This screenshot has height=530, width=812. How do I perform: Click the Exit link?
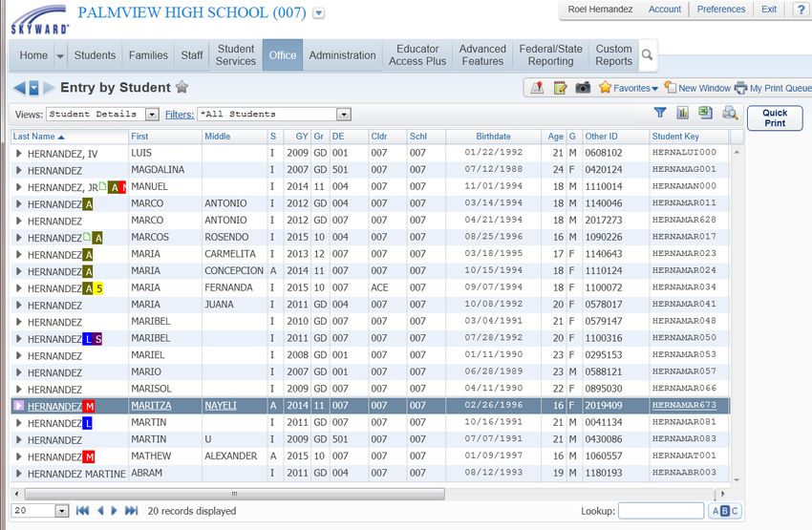coord(768,10)
